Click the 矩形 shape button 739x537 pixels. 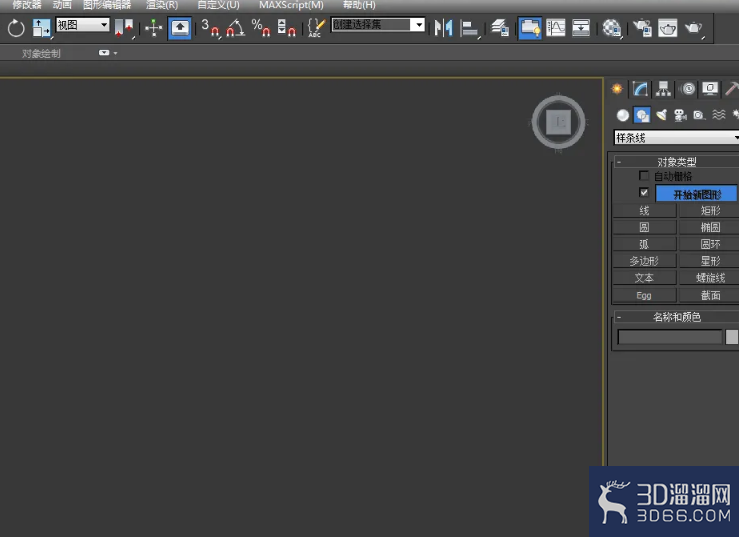[710, 211]
